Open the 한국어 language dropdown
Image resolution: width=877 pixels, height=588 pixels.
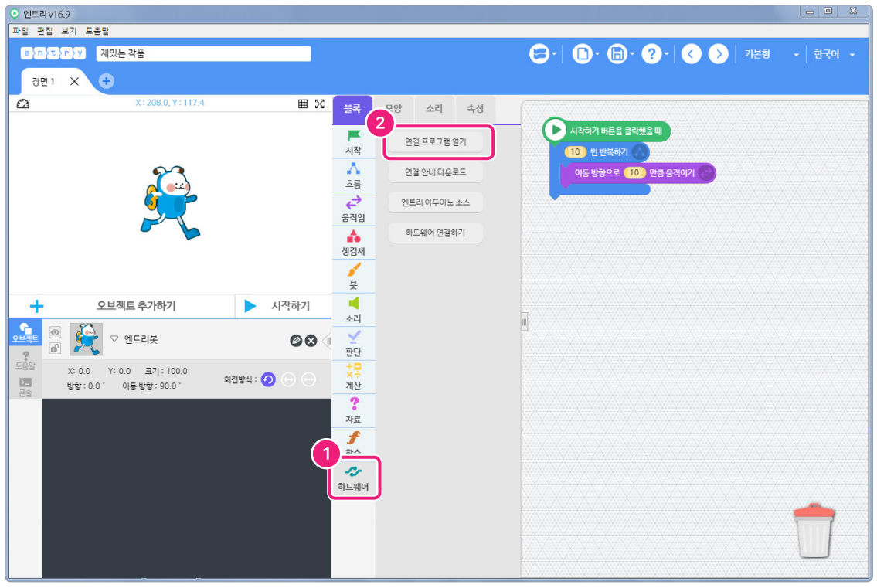point(834,54)
